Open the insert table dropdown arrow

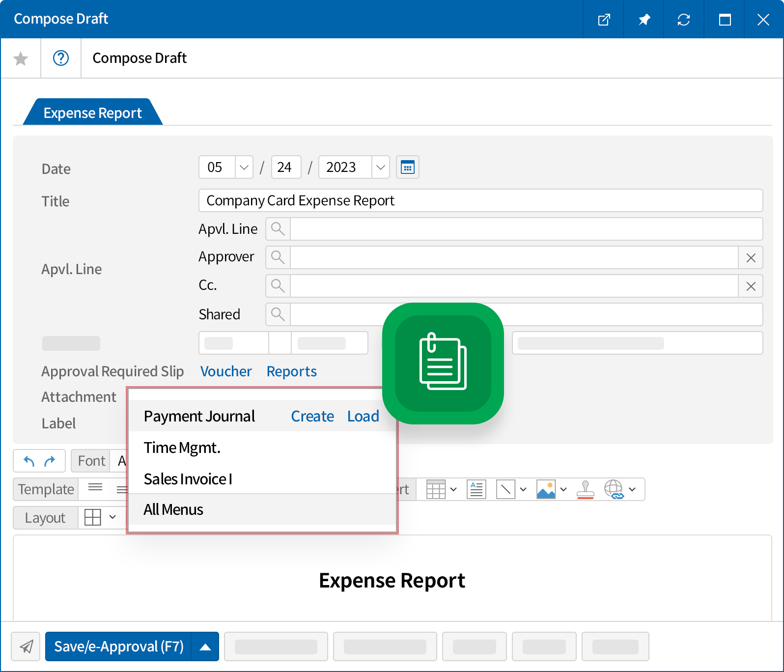453,489
